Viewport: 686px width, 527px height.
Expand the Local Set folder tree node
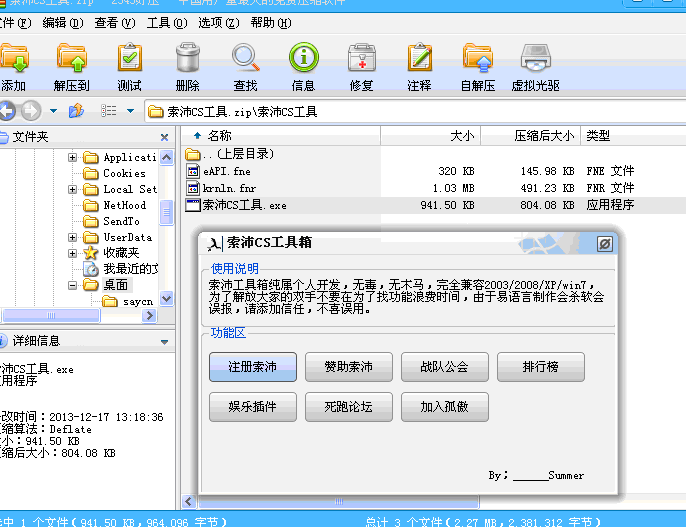73,189
